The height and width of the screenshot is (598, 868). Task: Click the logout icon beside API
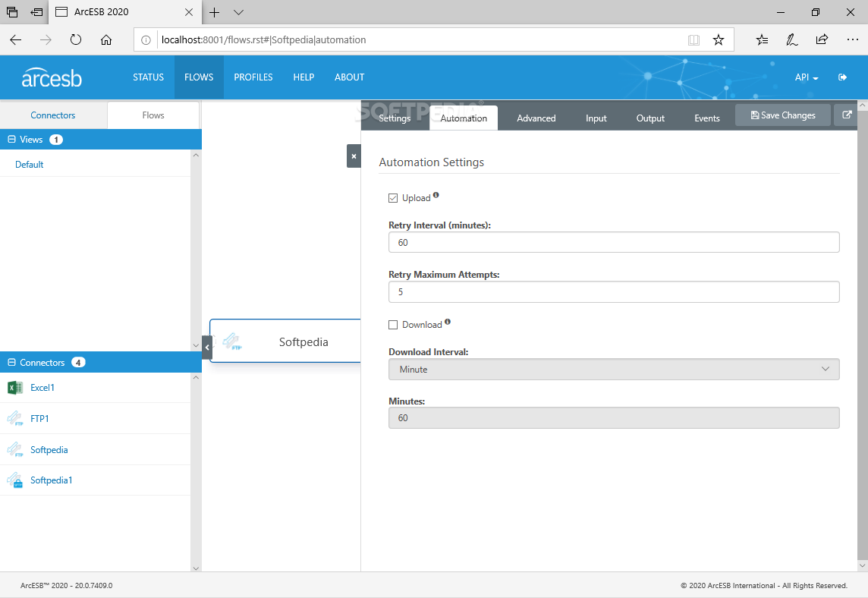click(842, 77)
